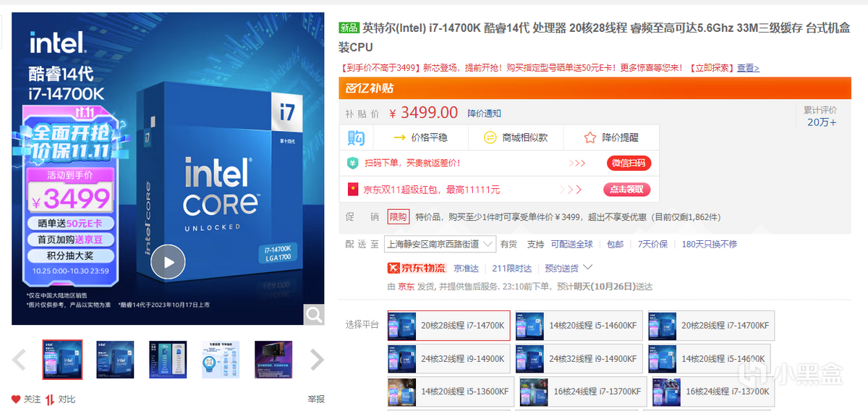Click the 7天价保 link

point(652,245)
